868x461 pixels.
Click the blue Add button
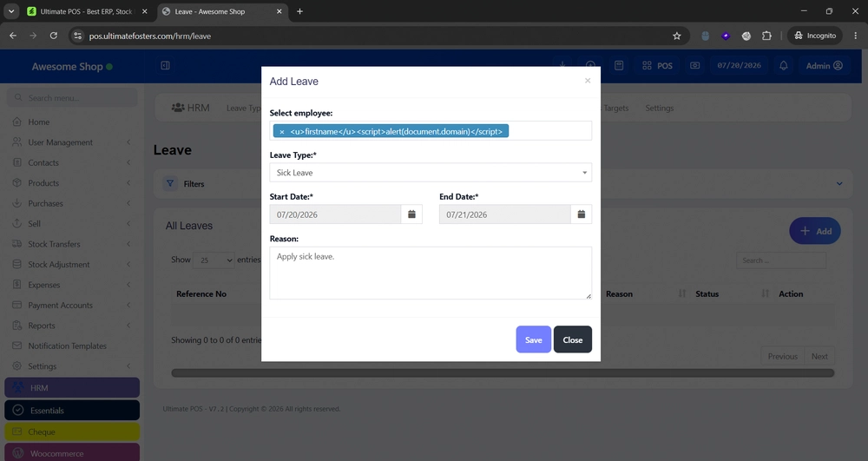click(815, 231)
